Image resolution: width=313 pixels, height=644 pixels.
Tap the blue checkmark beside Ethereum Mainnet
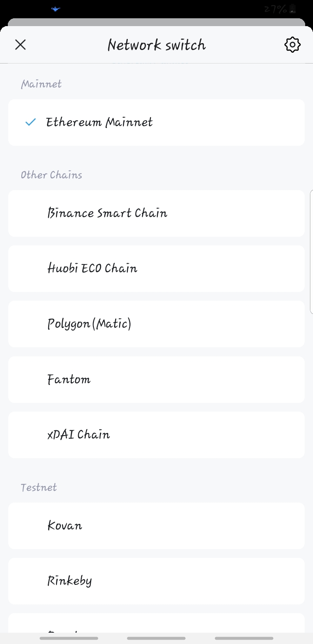tap(30, 122)
